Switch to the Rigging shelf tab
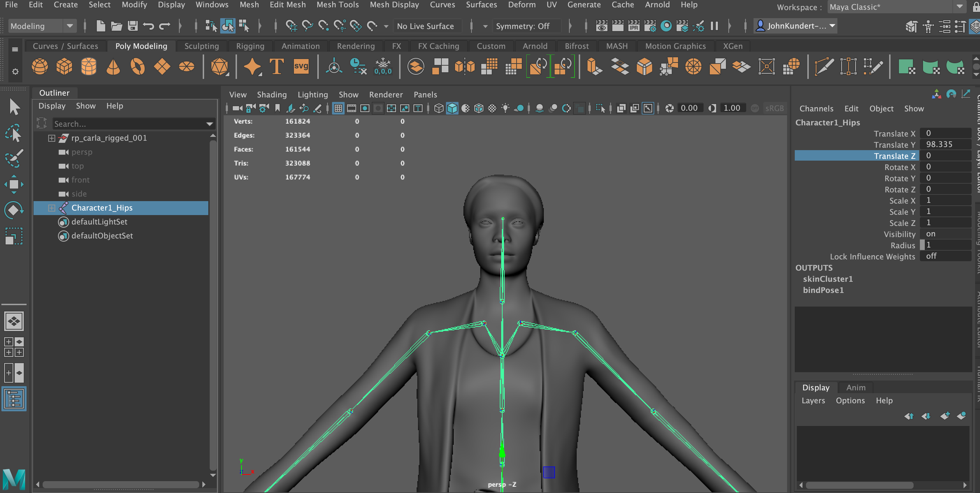 (x=250, y=46)
